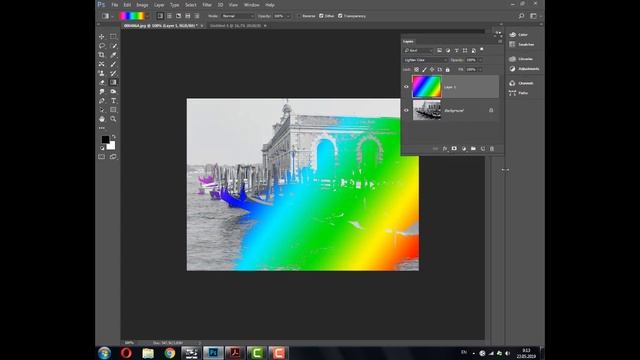640x360 pixels.
Task: Select the Eraser tool
Action: pos(102,82)
